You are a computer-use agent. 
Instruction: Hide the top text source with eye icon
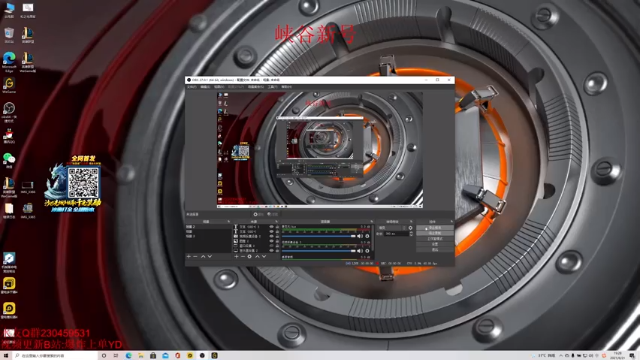pos(271,227)
